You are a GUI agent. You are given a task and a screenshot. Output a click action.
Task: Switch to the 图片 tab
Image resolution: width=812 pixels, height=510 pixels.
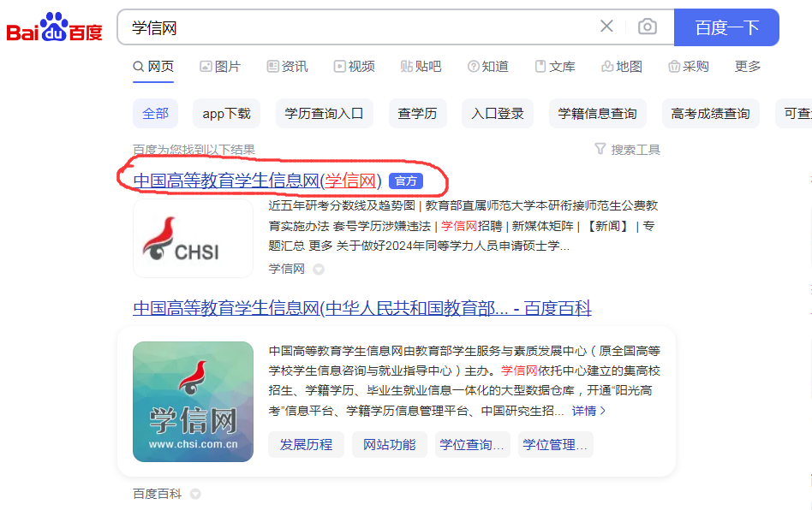[220, 66]
